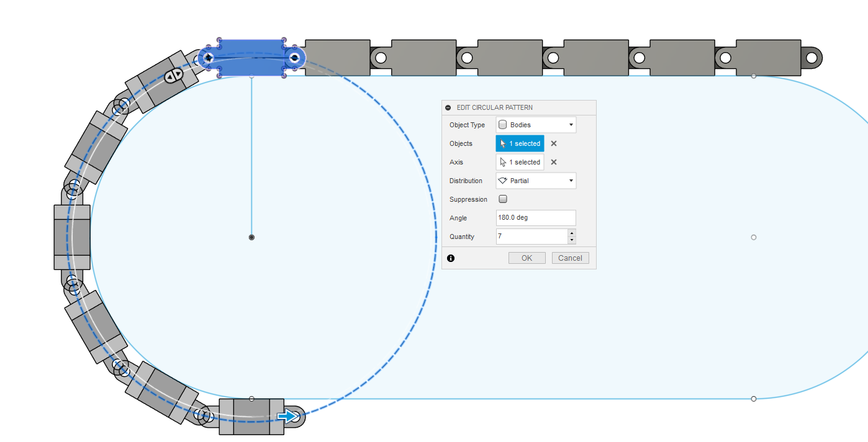Open the Distribution dropdown set to Partial
Image resolution: width=868 pixels, height=442 pixels.
point(536,181)
